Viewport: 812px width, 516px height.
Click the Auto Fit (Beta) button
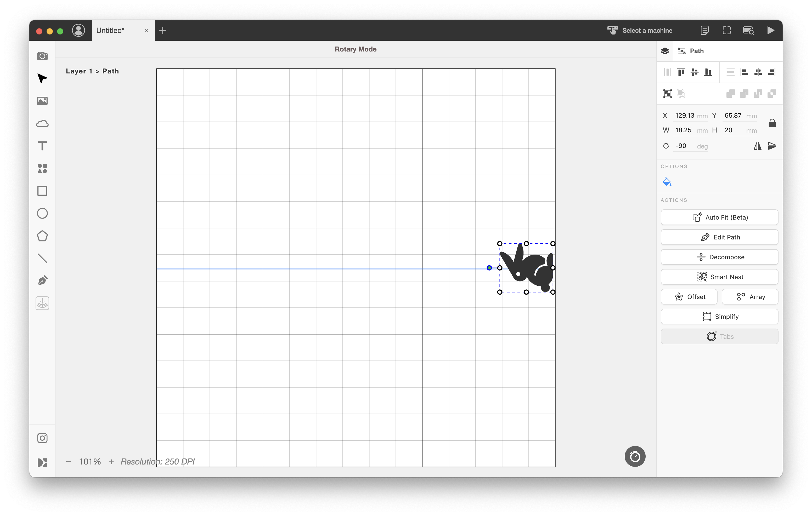pos(719,217)
